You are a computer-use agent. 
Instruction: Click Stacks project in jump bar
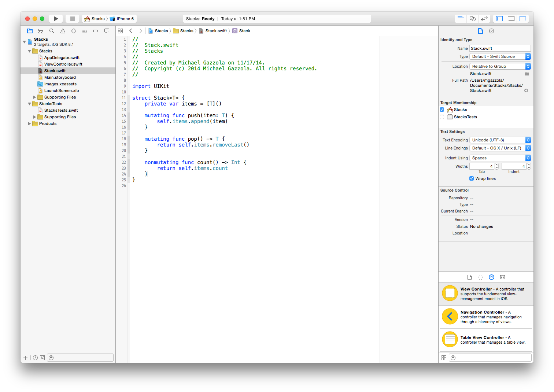pyautogui.click(x=158, y=31)
